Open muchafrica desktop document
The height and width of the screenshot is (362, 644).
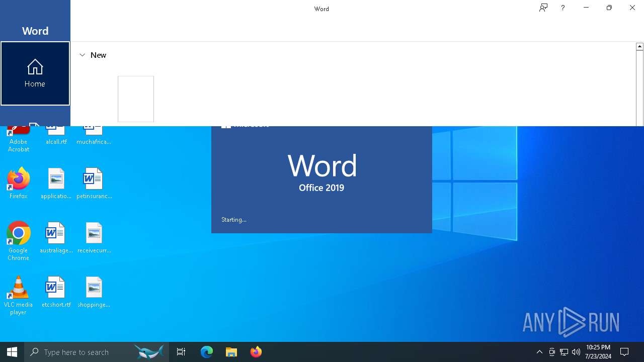(x=94, y=136)
